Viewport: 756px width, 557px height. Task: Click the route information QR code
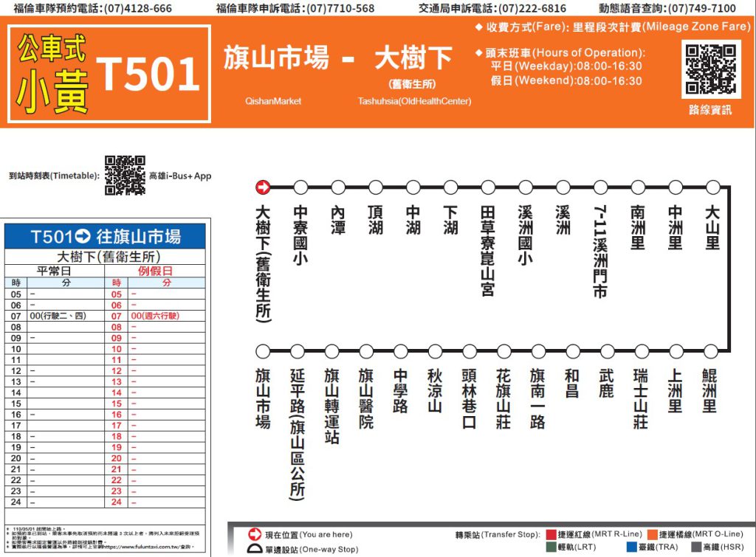coord(711,69)
